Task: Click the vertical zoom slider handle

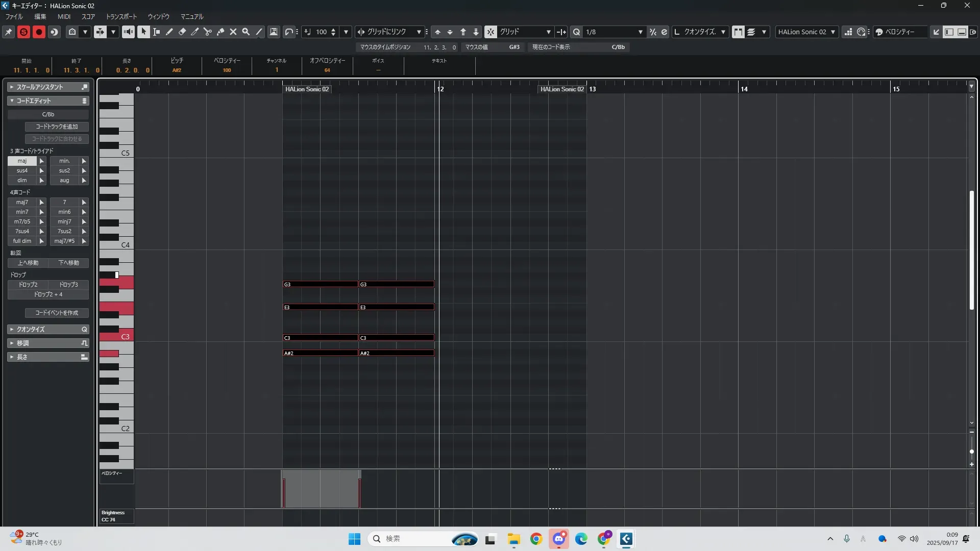Action: [x=971, y=452]
